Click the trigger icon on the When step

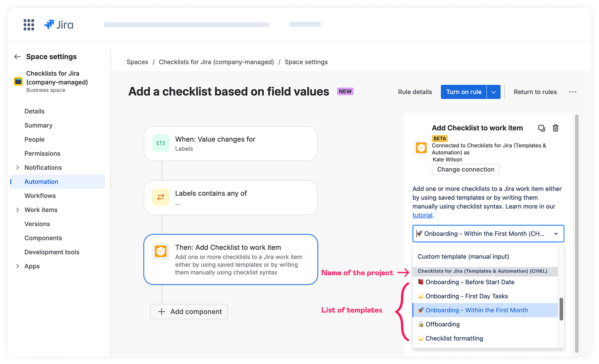[160, 143]
